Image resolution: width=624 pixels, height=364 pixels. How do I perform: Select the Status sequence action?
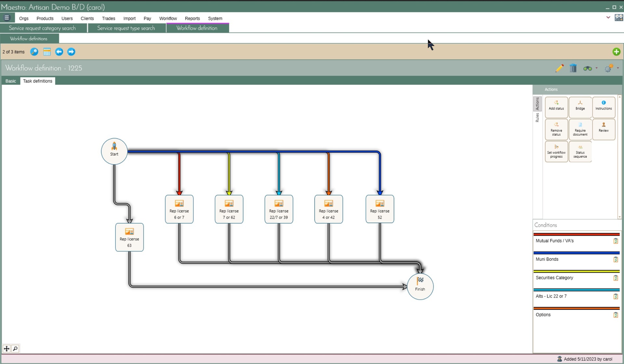(x=580, y=151)
